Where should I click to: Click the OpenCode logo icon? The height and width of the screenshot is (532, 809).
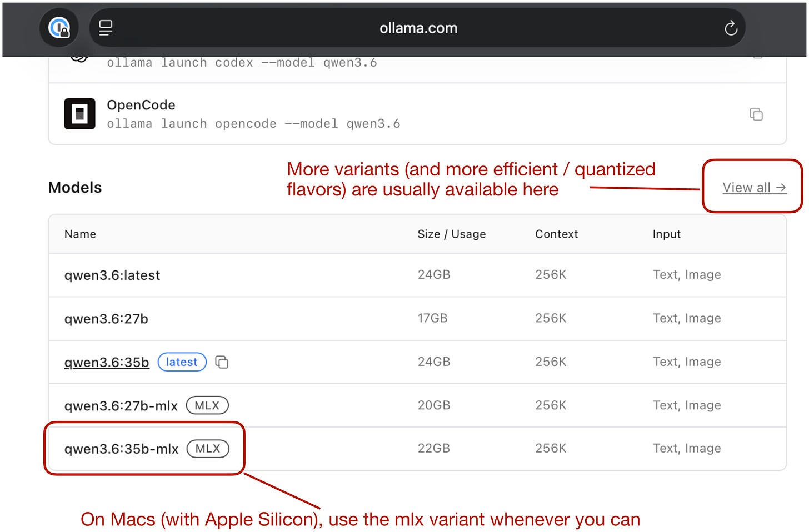tap(79, 114)
